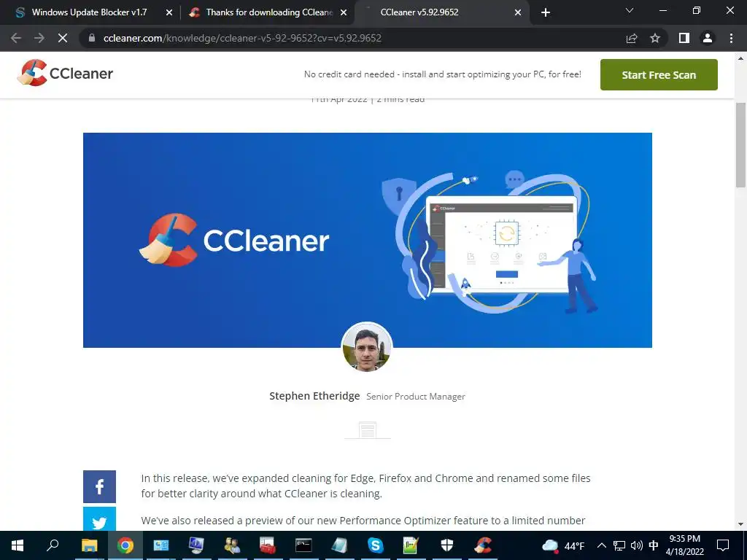Screen dimensions: 747x560
Task: Select the CCleaner v5.92.9652 tab
Action: pos(419,12)
